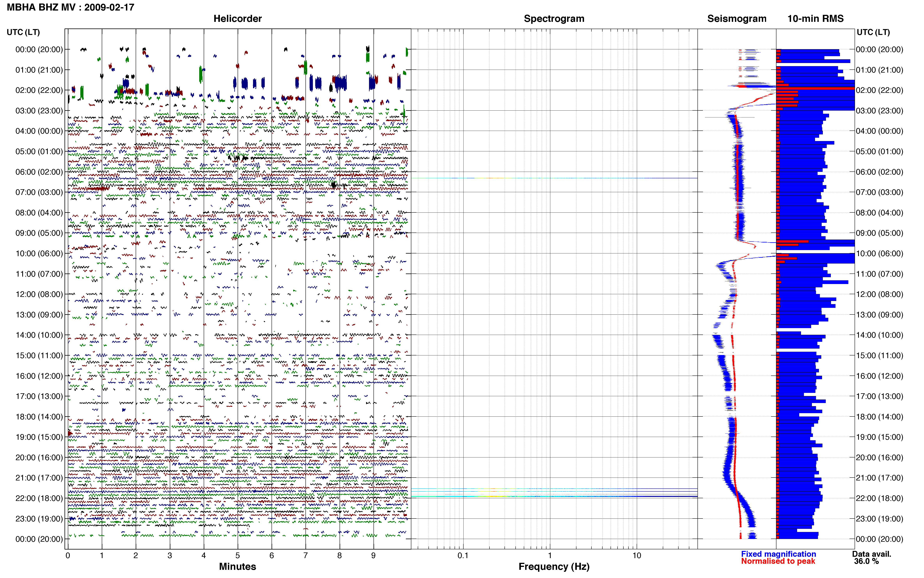Screen dimensions: 924x578
Task: Select the "Spectrogram" panel heading
Action: point(554,19)
